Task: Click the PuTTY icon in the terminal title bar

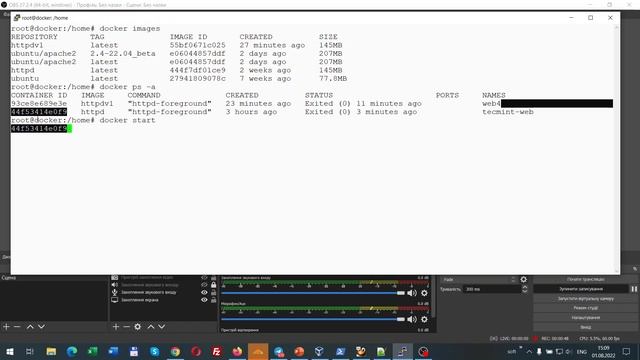Action: coord(17,18)
